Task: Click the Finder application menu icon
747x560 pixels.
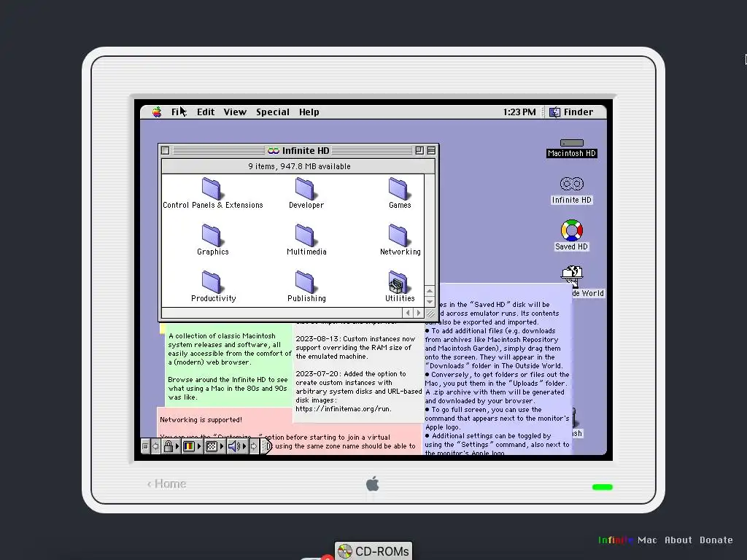Action: [x=555, y=112]
